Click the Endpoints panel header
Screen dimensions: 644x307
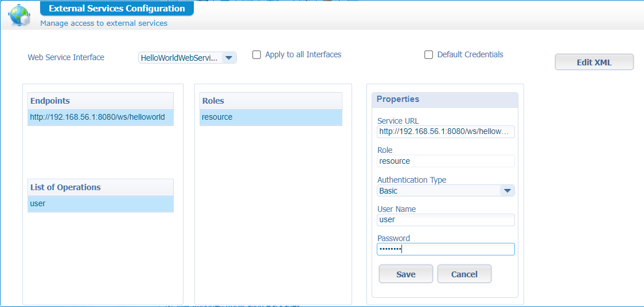pyautogui.click(x=100, y=101)
